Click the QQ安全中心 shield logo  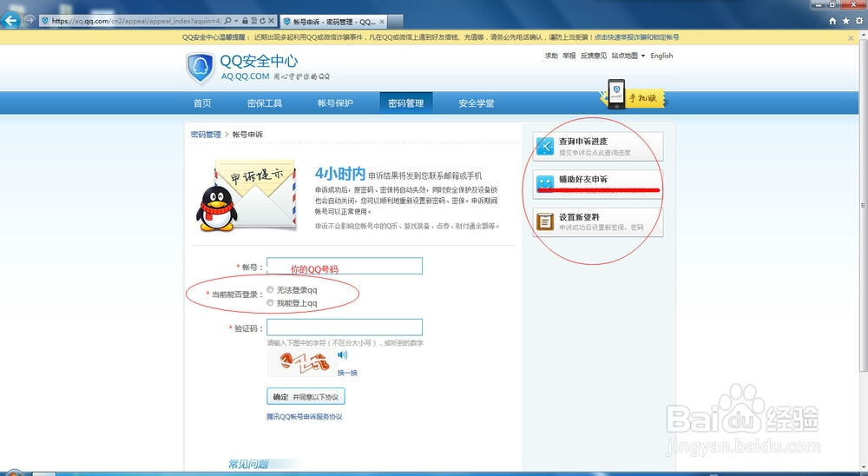click(x=200, y=68)
